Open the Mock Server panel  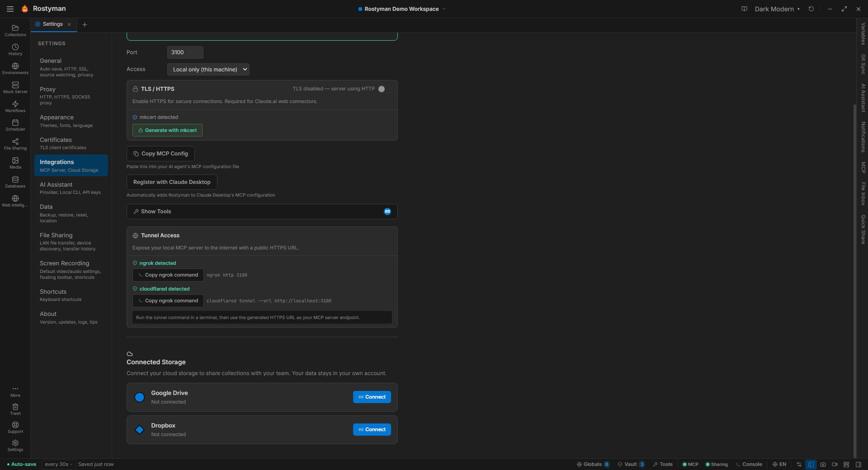(15, 88)
